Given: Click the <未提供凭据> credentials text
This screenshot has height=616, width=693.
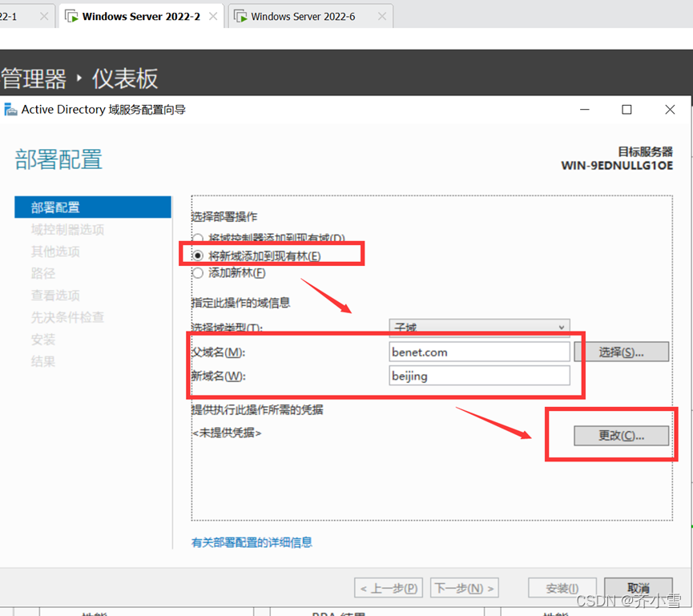Looking at the screenshot, I should pyautogui.click(x=226, y=433).
